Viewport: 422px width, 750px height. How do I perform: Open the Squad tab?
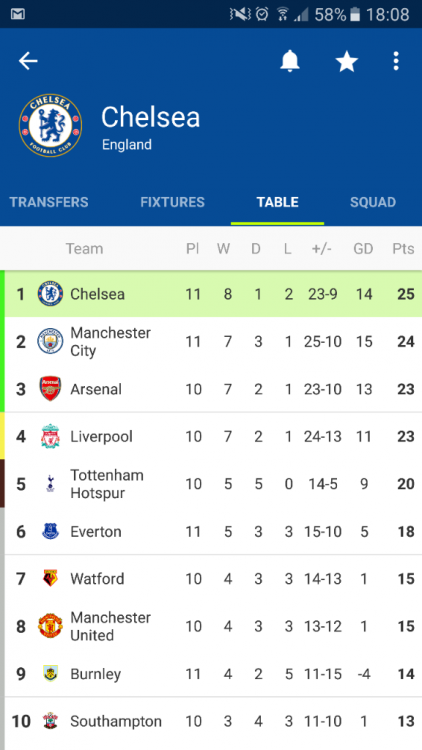[x=373, y=202]
